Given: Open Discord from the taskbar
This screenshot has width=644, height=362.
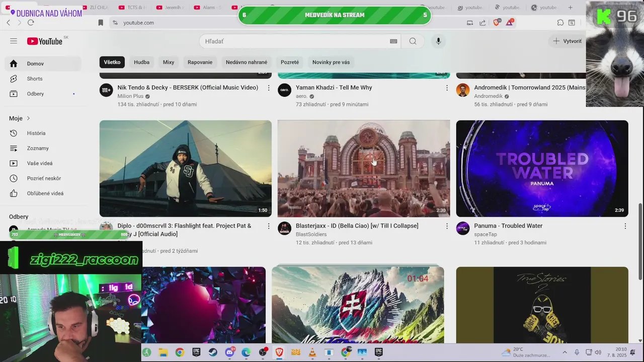Looking at the screenshot, I should point(229,352).
